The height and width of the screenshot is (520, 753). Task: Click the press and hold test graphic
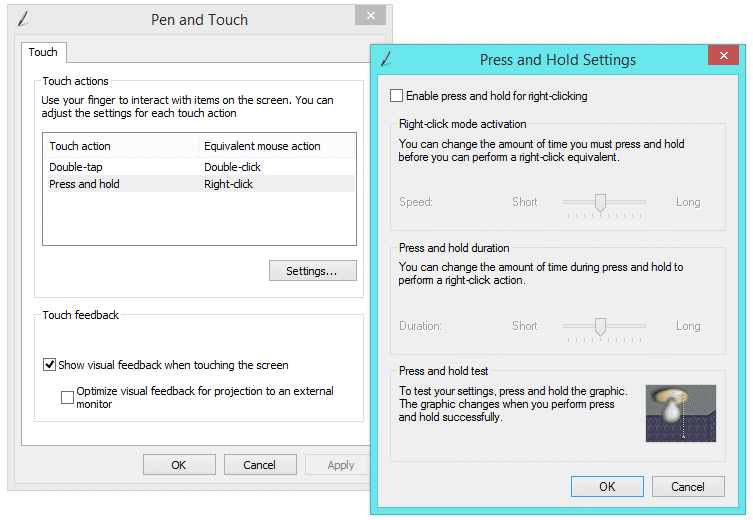[x=680, y=413]
